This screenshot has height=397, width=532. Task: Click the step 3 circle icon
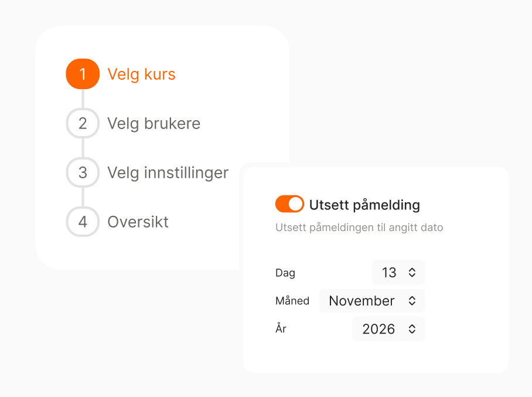[x=83, y=172]
